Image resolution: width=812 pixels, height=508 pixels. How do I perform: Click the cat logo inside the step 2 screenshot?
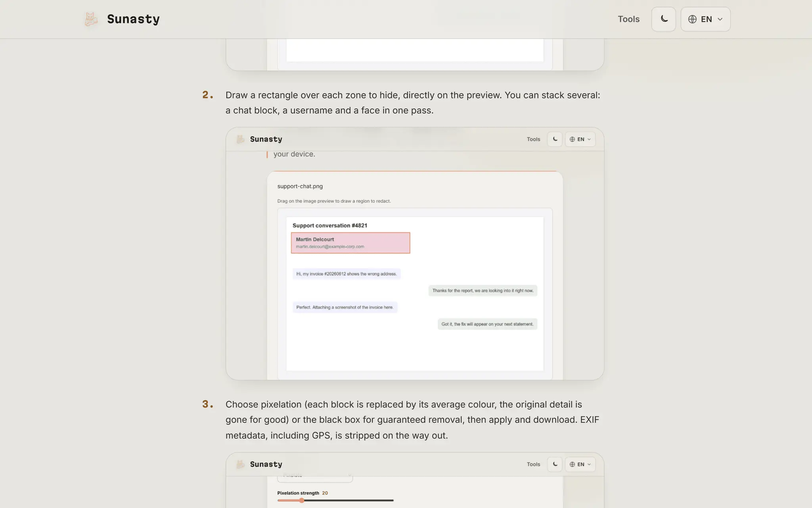240,139
